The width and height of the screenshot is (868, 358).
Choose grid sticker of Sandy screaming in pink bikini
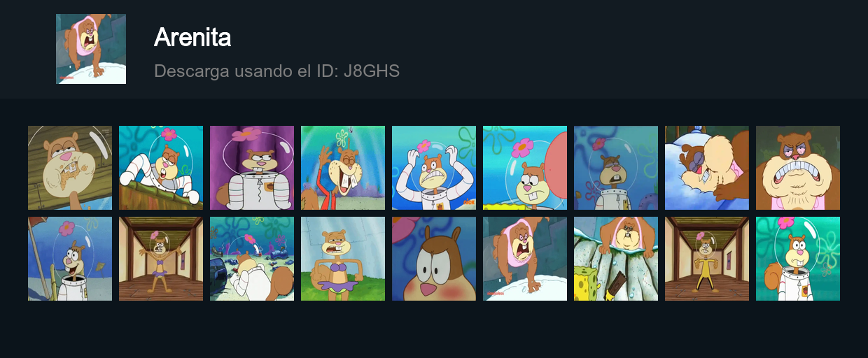click(525, 259)
